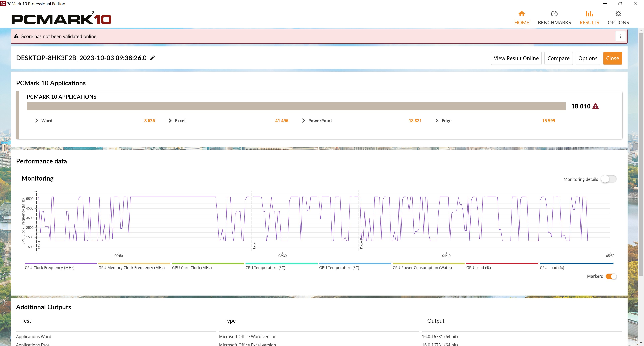Click the Word score 8 636

click(x=149, y=121)
